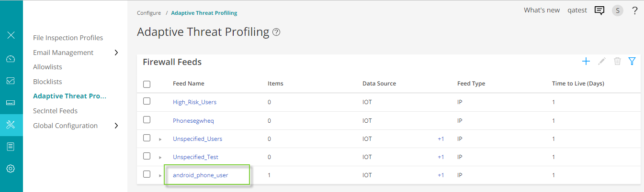
Task: Open the feedback chat icon
Action: 599,11
